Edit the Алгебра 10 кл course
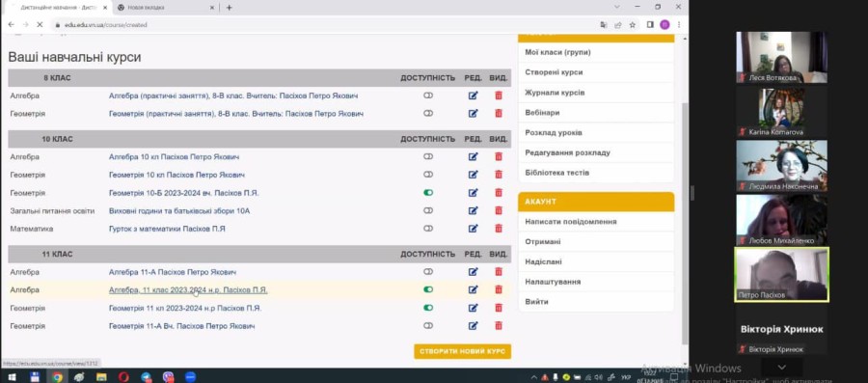Image resolution: width=868 pixels, height=383 pixels. pyautogui.click(x=473, y=156)
